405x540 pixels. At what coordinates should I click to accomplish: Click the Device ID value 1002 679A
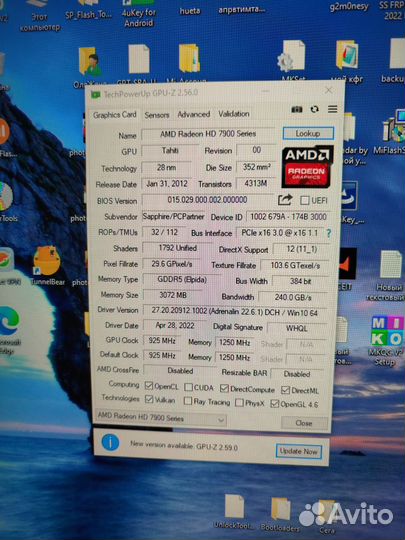click(288, 217)
